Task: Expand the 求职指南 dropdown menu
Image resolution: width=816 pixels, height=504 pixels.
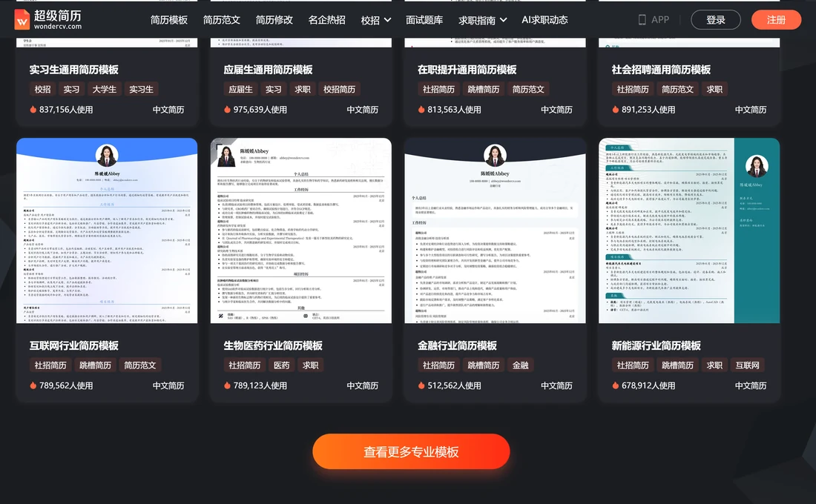Action: [x=482, y=20]
